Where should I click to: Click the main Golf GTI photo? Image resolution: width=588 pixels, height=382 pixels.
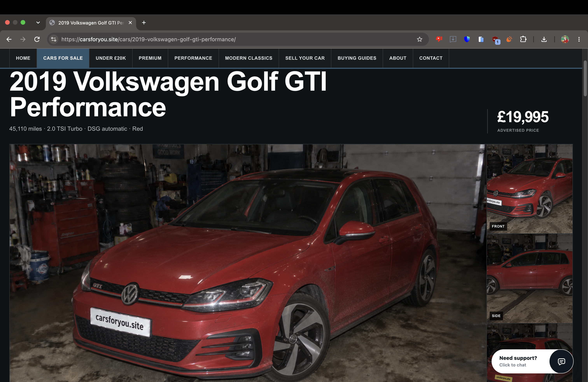[248, 263]
